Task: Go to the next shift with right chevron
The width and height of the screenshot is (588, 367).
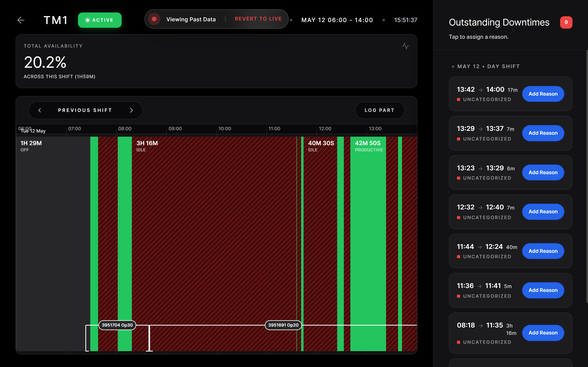Action: pyautogui.click(x=131, y=111)
